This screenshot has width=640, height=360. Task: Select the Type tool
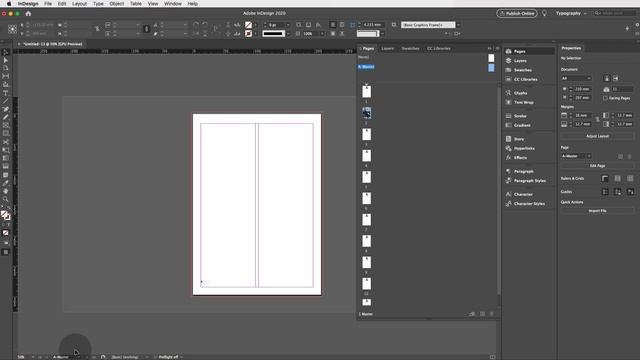tap(5, 93)
